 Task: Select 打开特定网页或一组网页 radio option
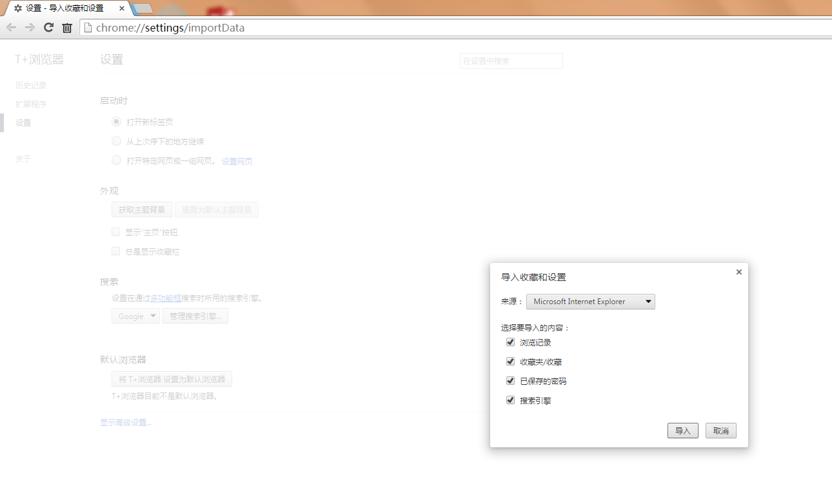click(x=116, y=160)
